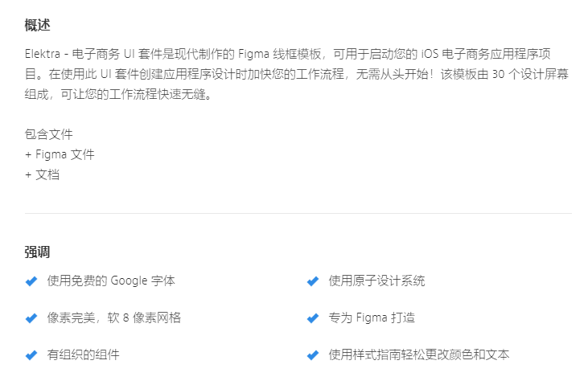Viewport: 588px width, 381px height.
Task: Click the 像素完美，软 8 像素网格 feature text
Action: click(113, 318)
